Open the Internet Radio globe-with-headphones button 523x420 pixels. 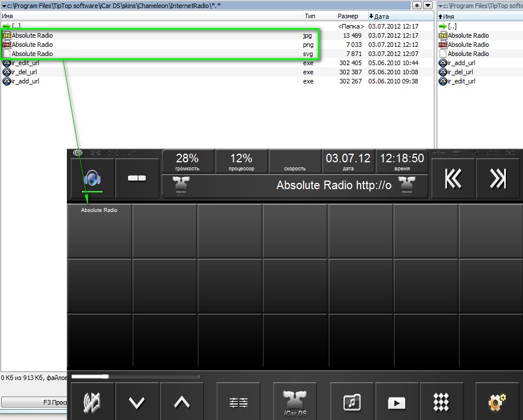[93, 179]
